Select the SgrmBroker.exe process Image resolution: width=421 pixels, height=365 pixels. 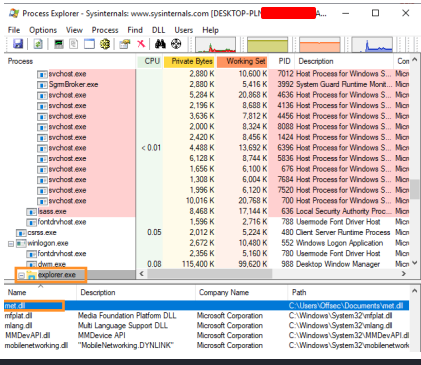[73, 85]
